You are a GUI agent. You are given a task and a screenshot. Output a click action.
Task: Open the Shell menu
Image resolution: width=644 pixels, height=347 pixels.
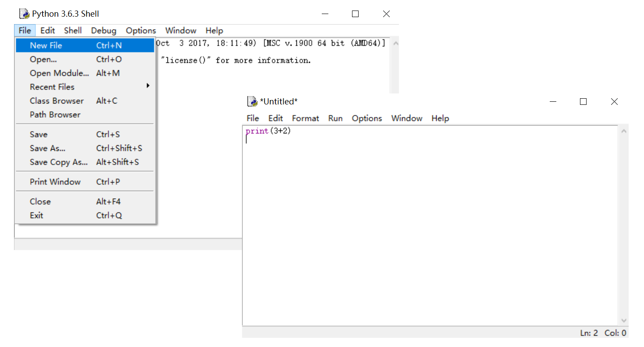tap(73, 31)
